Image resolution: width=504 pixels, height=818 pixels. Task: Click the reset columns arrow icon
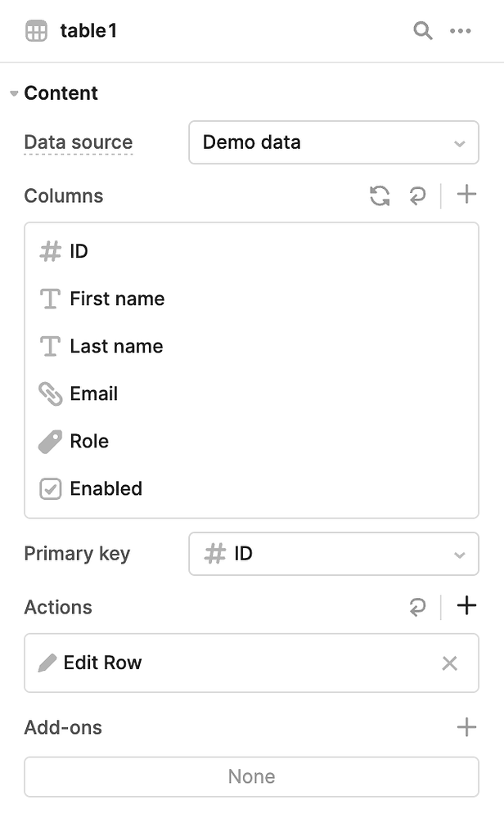[418, 196]
